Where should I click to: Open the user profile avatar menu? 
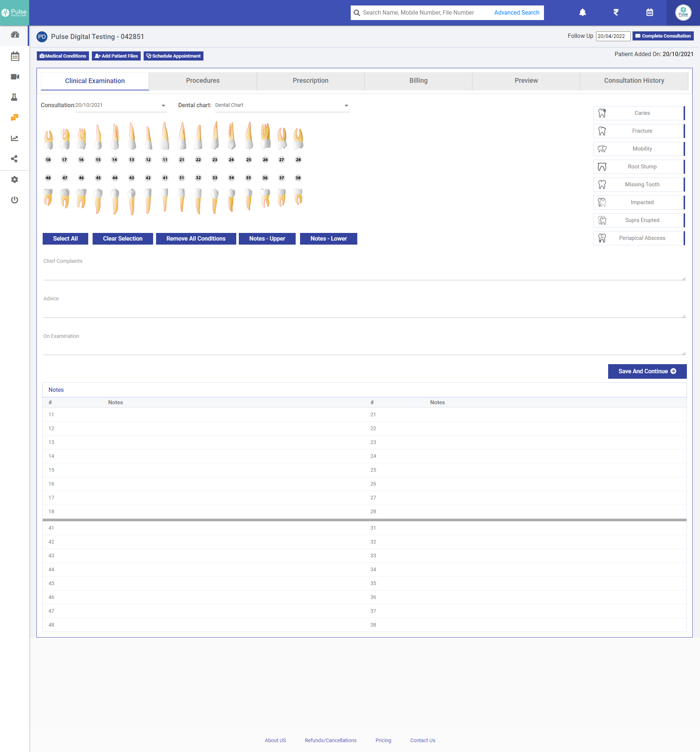pyautogui.click(x=683, y=12)
